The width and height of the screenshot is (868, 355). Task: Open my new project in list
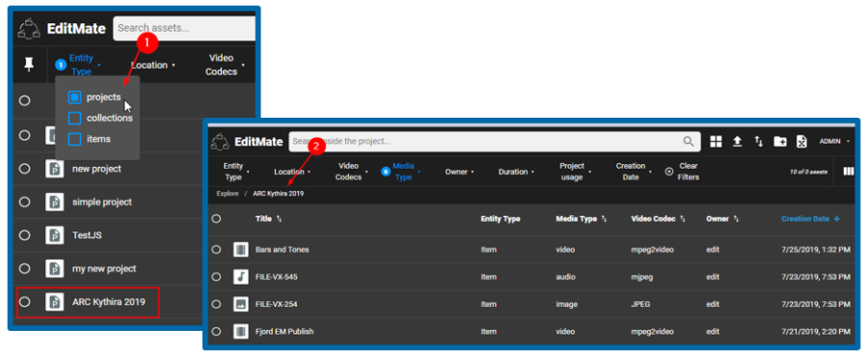104,268
